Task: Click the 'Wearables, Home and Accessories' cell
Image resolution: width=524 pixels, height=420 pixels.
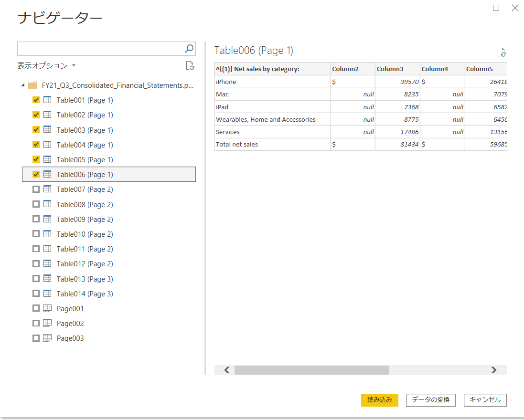Action: [x=272, y=119]
